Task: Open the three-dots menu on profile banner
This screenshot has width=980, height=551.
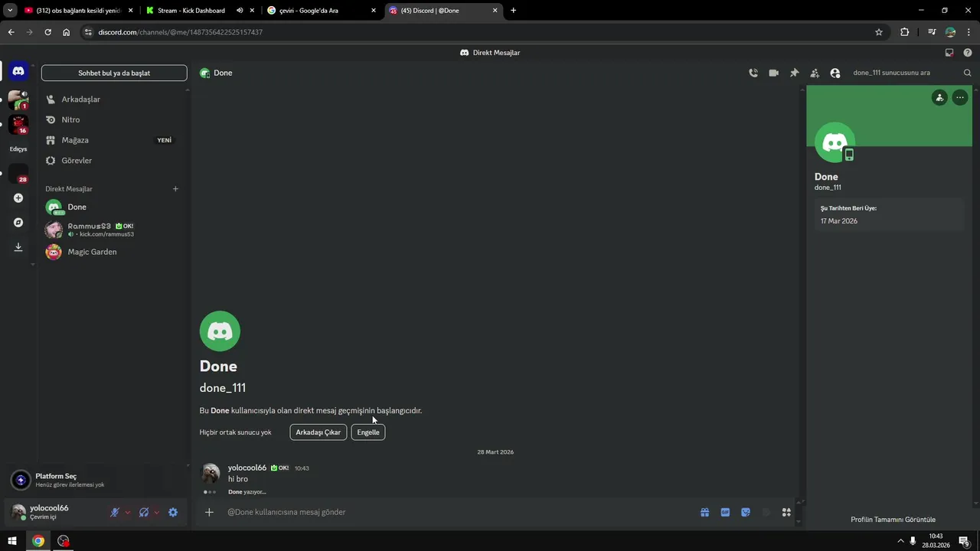Action: pos(960,97)
